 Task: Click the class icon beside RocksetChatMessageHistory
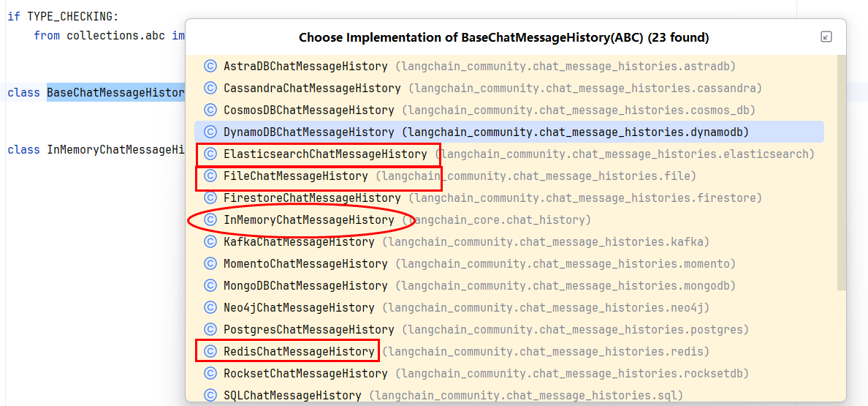point(210,373)
